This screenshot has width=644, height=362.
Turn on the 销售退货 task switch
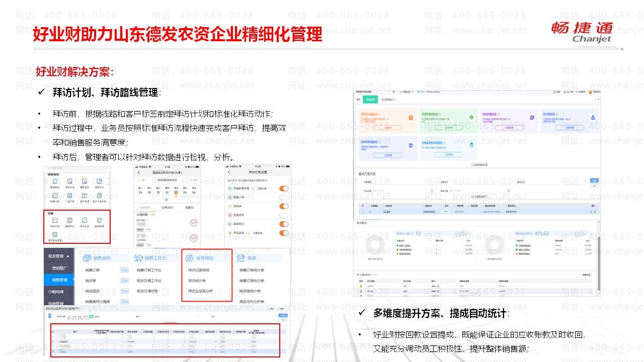(x=284, y=215)
